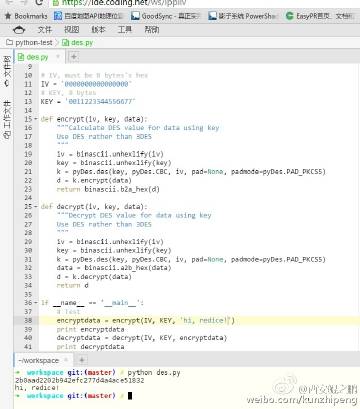This screenshot has width=360, height=409.
Task: Close the ~/workspace terminal tab
Action: [66, 360]
